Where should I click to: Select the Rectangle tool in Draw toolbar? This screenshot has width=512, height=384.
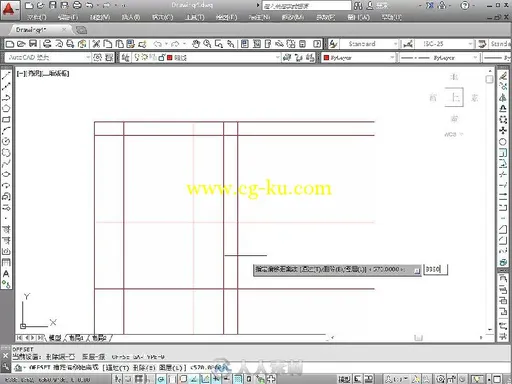pos(6,119)
